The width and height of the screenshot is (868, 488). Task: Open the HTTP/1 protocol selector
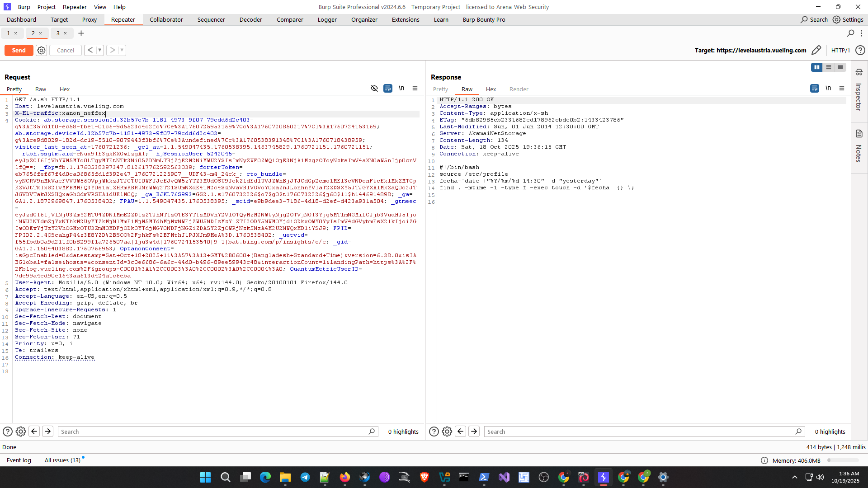click(840, 50)
